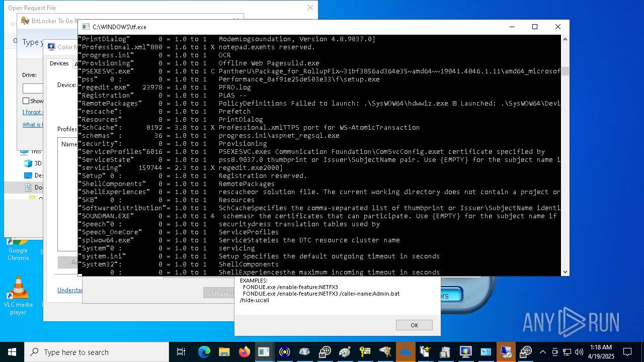This screenshot has width=644, height=362.
Task: Click the "SchCache" console line
Action: [x=319, y=127]
